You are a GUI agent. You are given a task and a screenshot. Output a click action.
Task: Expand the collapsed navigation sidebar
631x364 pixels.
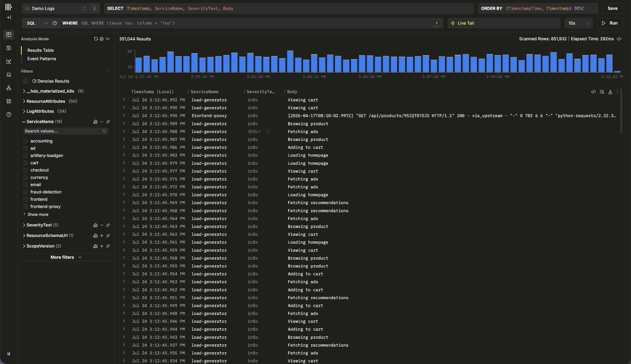(x=9, y=18)
